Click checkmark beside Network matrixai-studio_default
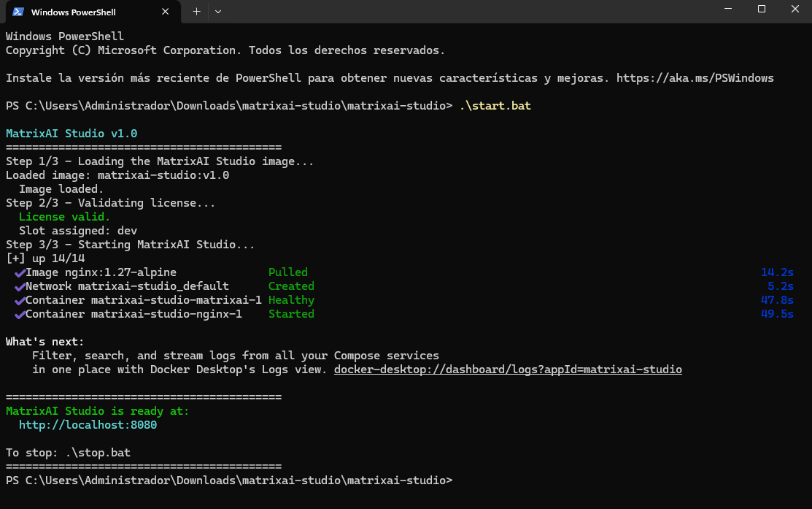812x509 pixels. (x=20, y=287)
